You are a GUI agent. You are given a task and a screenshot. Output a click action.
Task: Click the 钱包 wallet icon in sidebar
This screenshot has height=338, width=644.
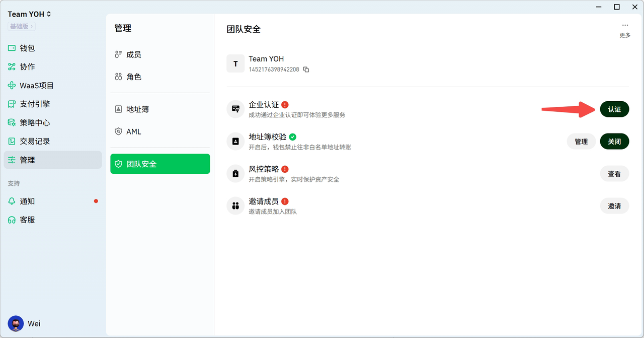click(x=12, y=48)
